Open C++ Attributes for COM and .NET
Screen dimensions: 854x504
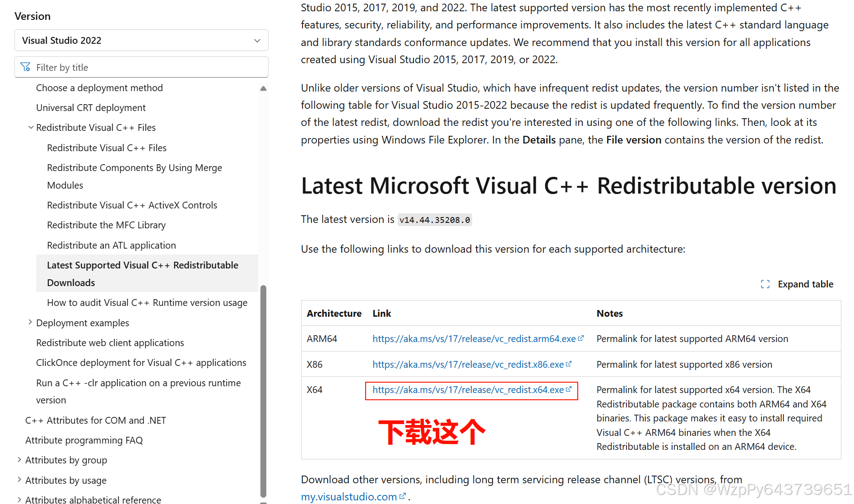coord(96,421)
